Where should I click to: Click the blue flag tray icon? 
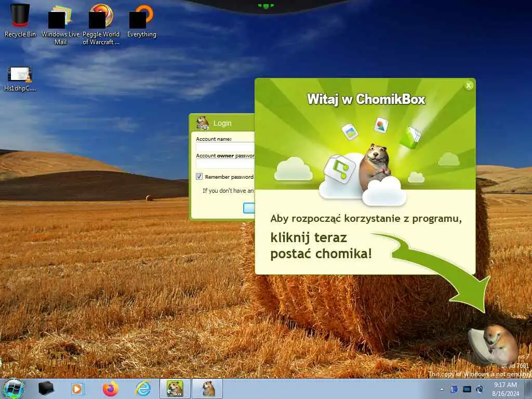click(x=454, y=389)
